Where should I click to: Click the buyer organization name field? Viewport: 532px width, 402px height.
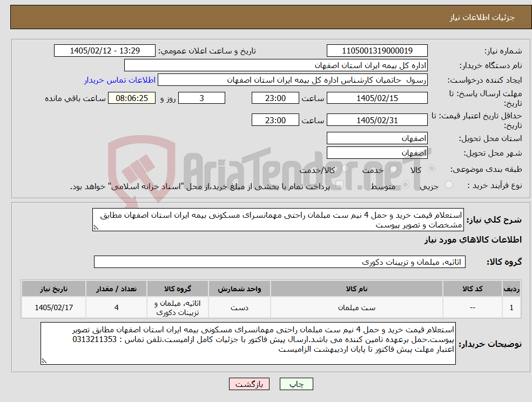click(x=276, y=65)
